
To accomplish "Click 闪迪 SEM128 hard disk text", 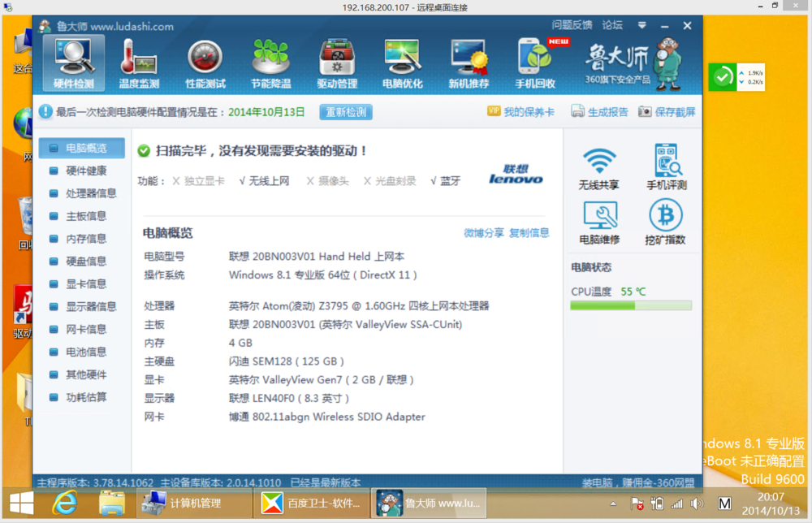I will [287, 361].
